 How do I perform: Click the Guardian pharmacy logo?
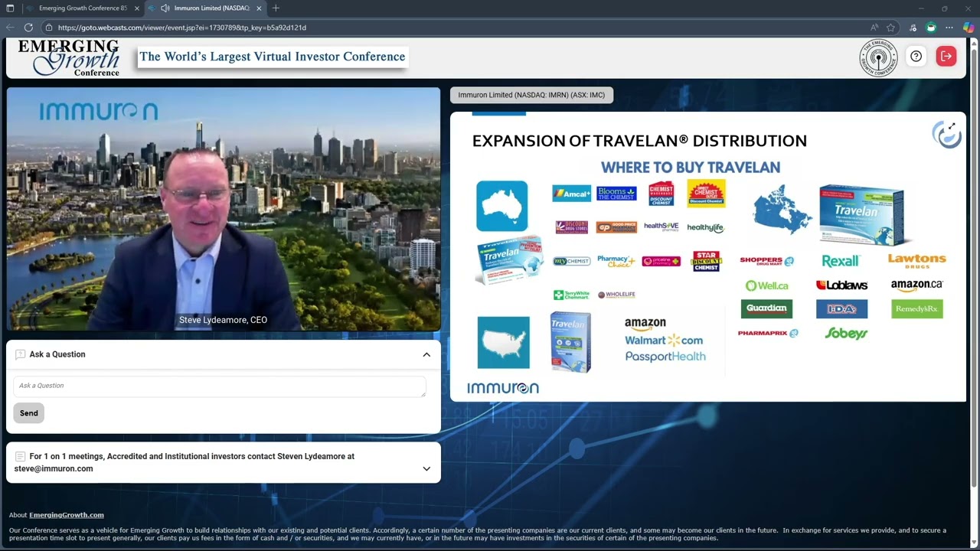pos(766,308)
